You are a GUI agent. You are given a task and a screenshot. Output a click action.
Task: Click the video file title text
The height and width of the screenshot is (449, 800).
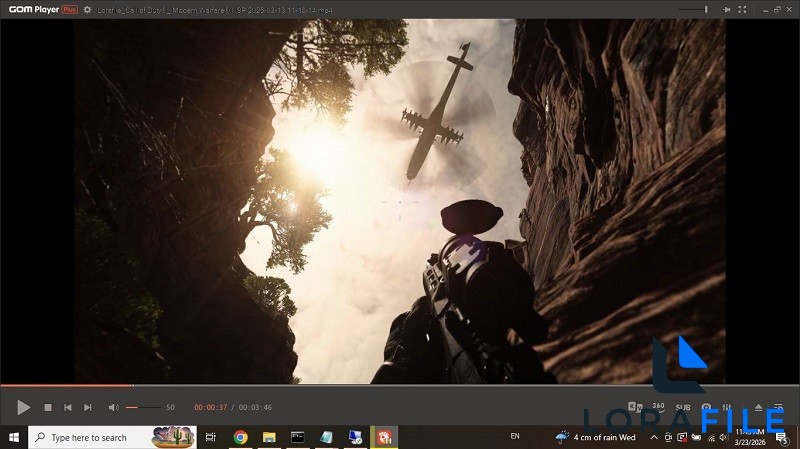pyautogui.click(x=215, y=10)
